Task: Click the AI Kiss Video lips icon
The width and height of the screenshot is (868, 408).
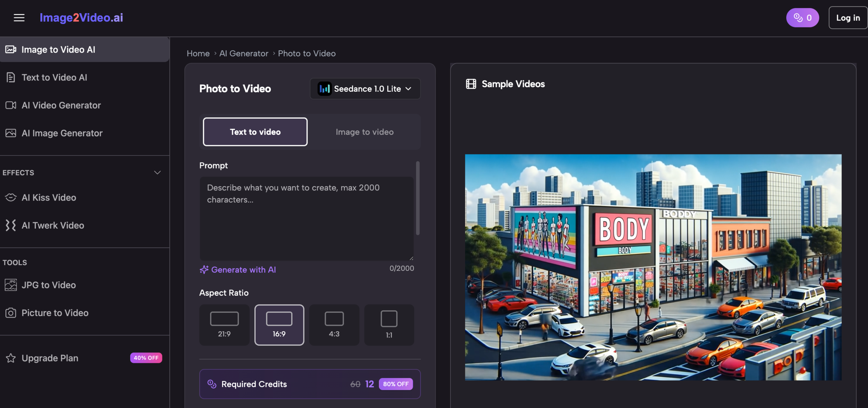Action: [11, 198]
